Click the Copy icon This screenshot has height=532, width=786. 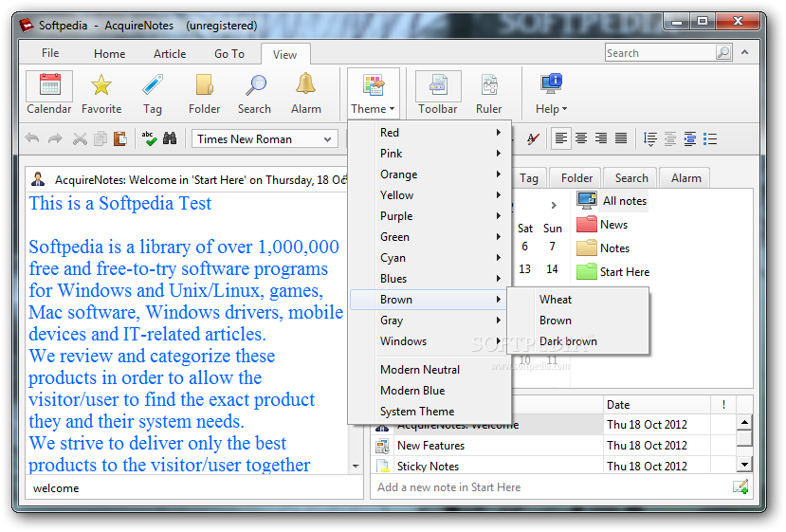(x=101, y=138)
